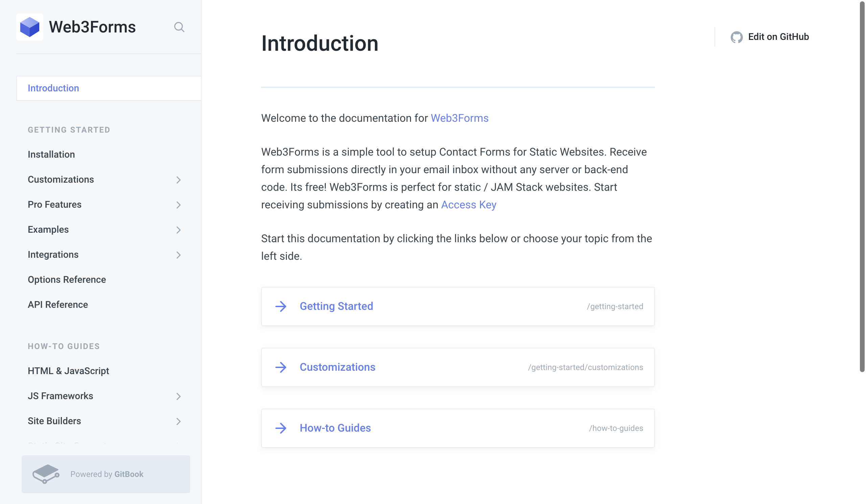This screenshot has width=866, height=504.
Task: Expand the Customizations sidebar chevron
Action: (178, 180)
